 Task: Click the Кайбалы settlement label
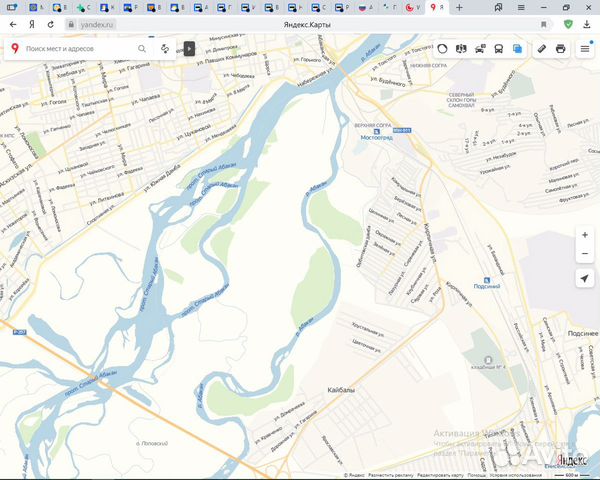pos(341,390)
